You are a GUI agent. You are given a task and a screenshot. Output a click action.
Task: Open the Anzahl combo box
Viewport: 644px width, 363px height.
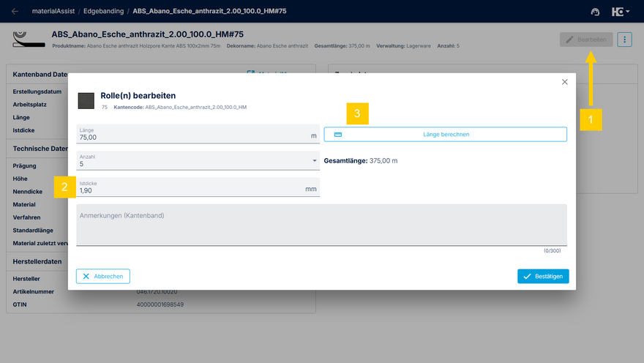(190, 160)
